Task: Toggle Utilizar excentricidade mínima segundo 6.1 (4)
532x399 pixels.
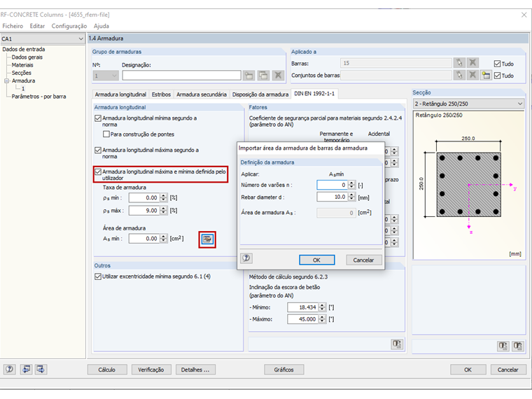Action: [98, 276]
